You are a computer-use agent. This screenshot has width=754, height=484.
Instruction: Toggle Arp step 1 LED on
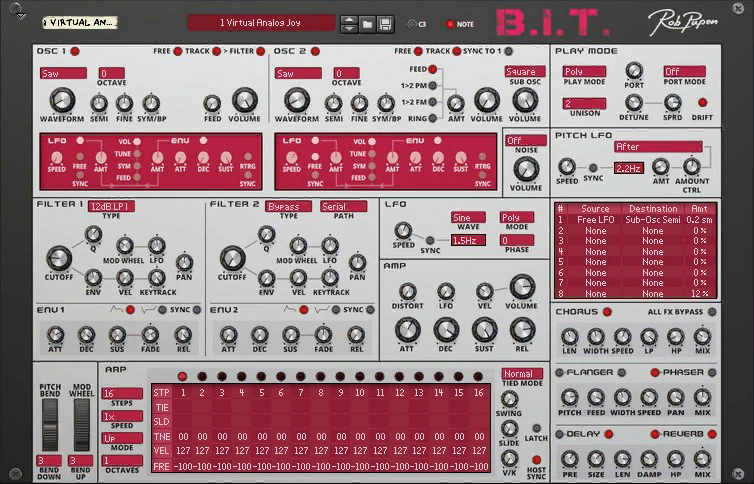pos(182,376)
